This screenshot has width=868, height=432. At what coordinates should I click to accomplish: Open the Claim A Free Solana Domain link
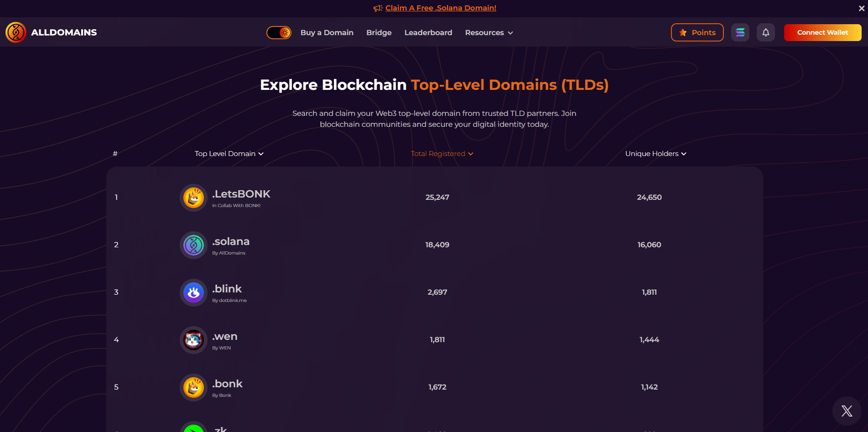point(440,8)
